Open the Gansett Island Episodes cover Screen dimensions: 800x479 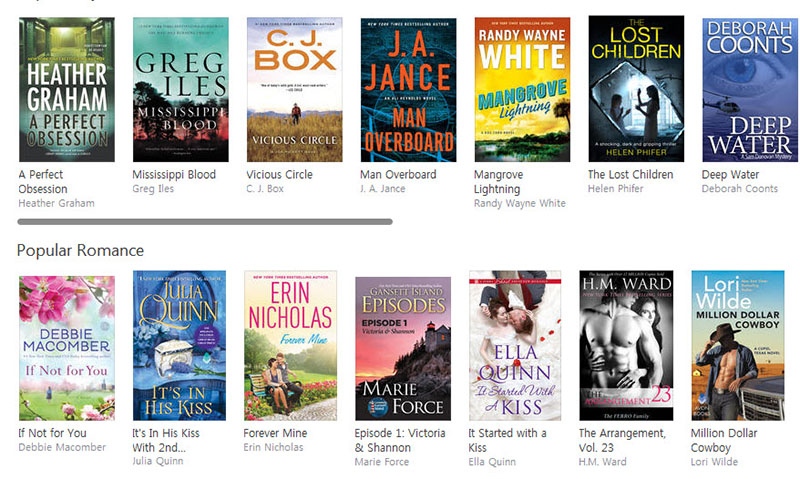click(403, 349)
